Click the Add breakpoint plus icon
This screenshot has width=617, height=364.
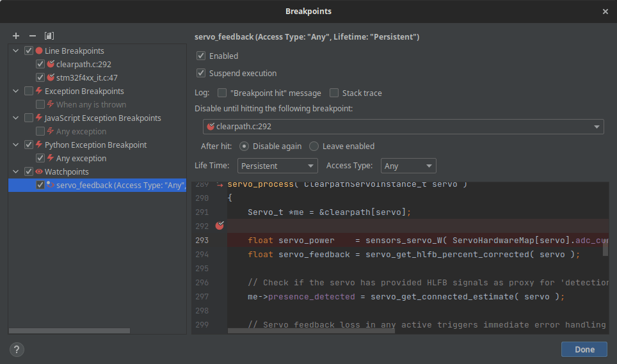tap(16, 36)
